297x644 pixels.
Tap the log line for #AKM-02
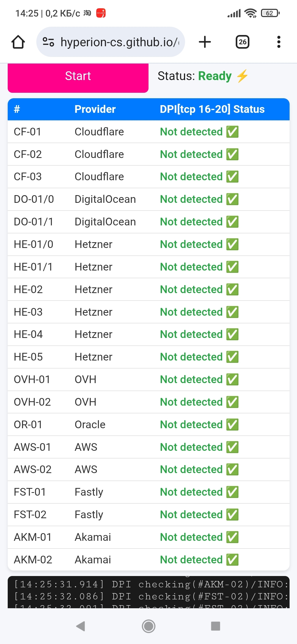click(x=148, y=584)
